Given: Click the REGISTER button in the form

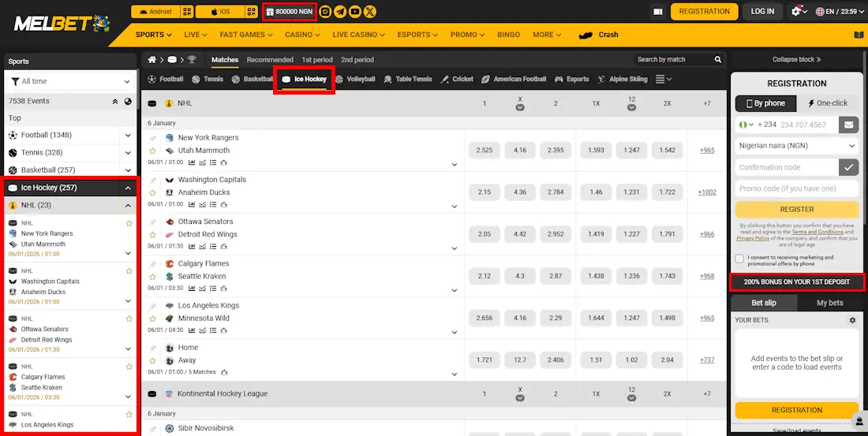Looking at the screenshot, I should pos(797,210).
